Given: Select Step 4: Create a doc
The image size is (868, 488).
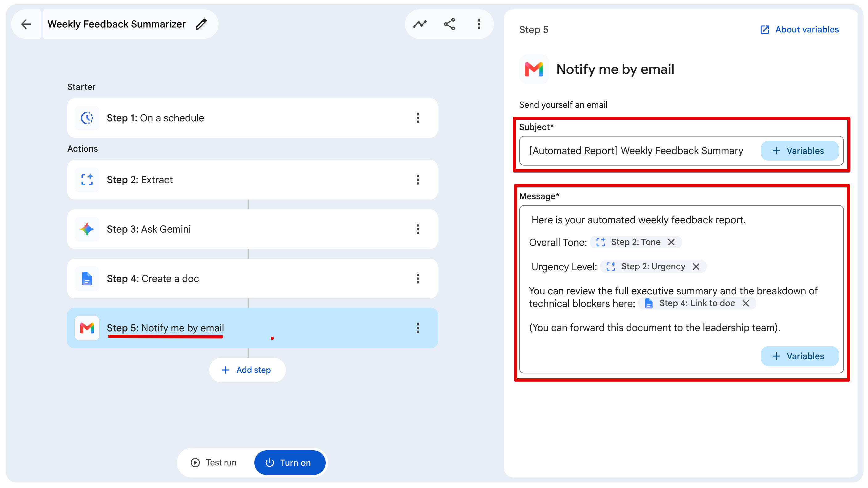Looking at the screenshot, I should pos(252,279).
